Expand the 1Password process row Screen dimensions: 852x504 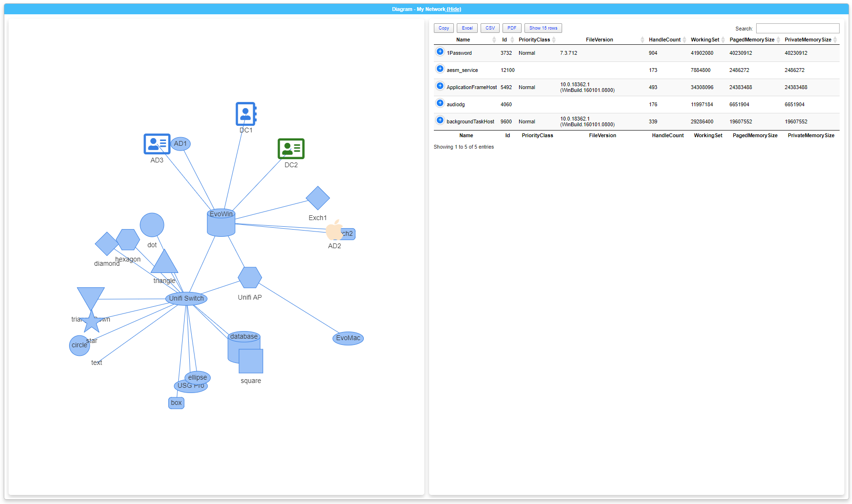(440, 51)
